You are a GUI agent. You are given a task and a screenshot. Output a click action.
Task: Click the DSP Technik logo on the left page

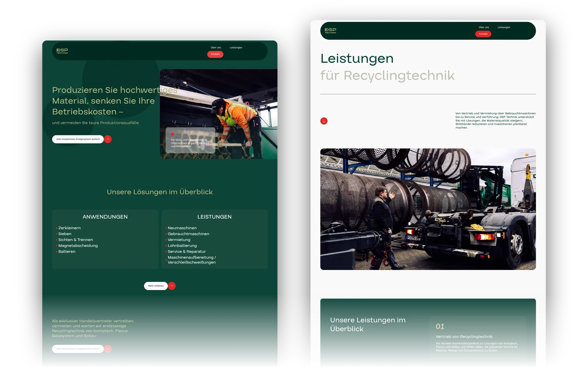62,51
